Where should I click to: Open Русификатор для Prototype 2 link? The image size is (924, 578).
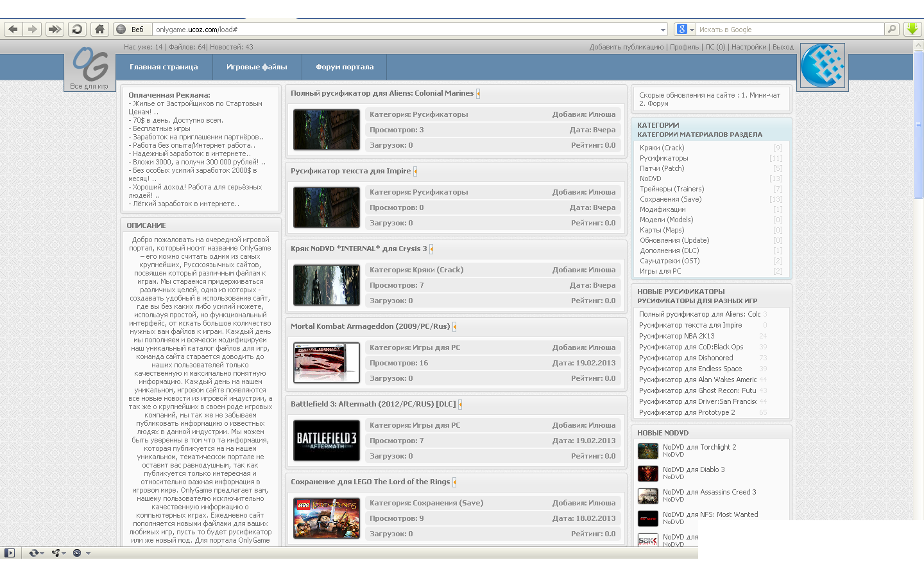click(x=687, y=412)
